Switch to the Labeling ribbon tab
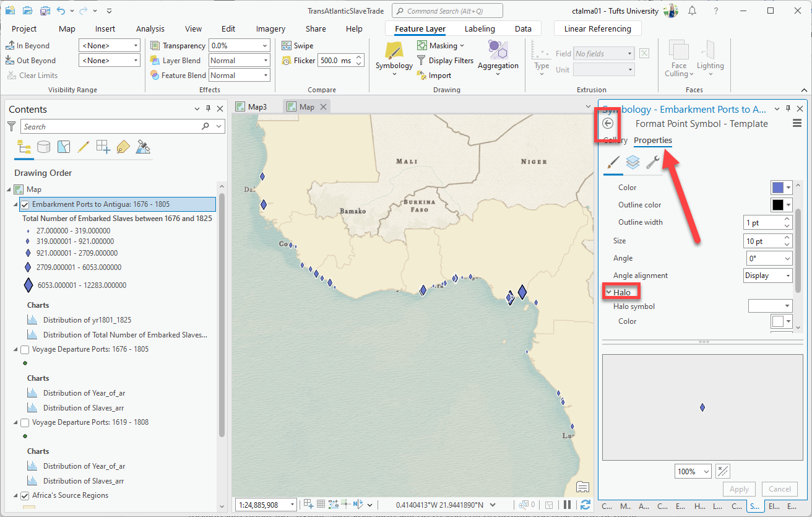The image size is (812, 517). click(480, 28)
